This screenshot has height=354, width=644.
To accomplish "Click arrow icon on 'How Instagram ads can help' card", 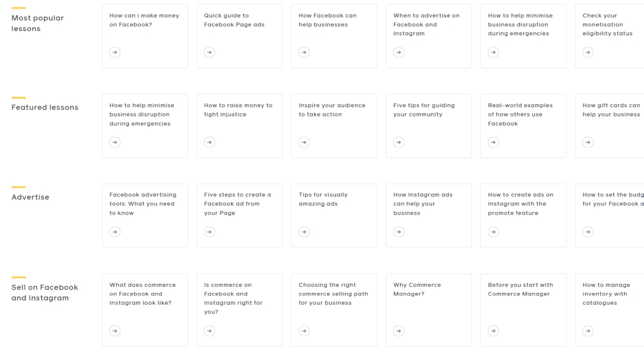I will click(x=398, y=232).
